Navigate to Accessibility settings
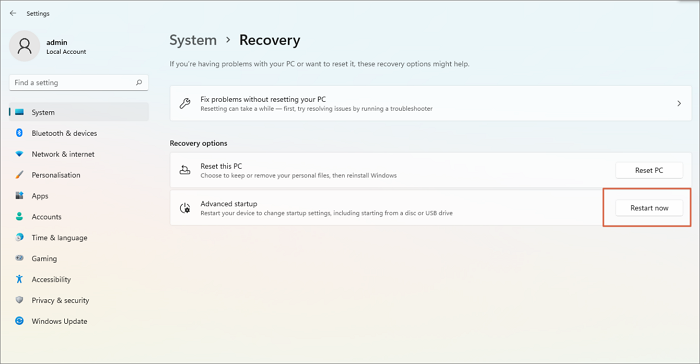 pos(51,280)
